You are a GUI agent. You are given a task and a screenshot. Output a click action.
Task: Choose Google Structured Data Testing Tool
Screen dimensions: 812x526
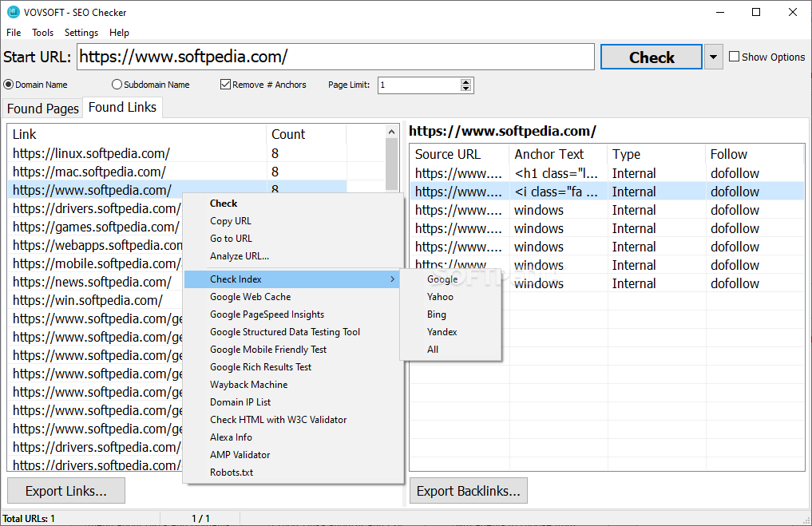point(293,332)
